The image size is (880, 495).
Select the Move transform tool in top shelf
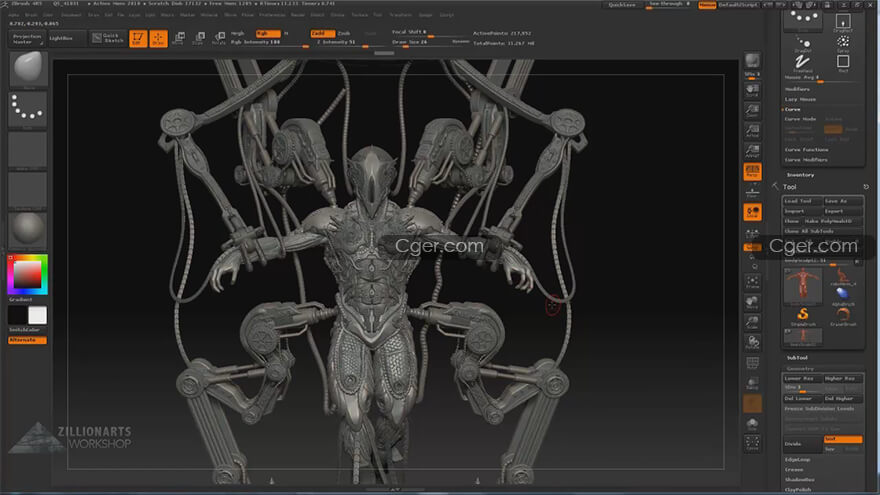click(179, 38)
